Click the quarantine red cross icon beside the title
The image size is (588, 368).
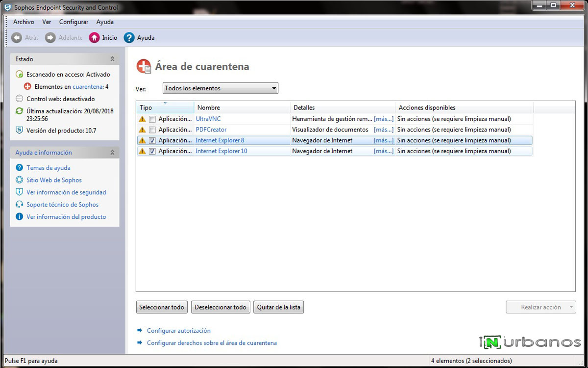(x=143, y=66)
